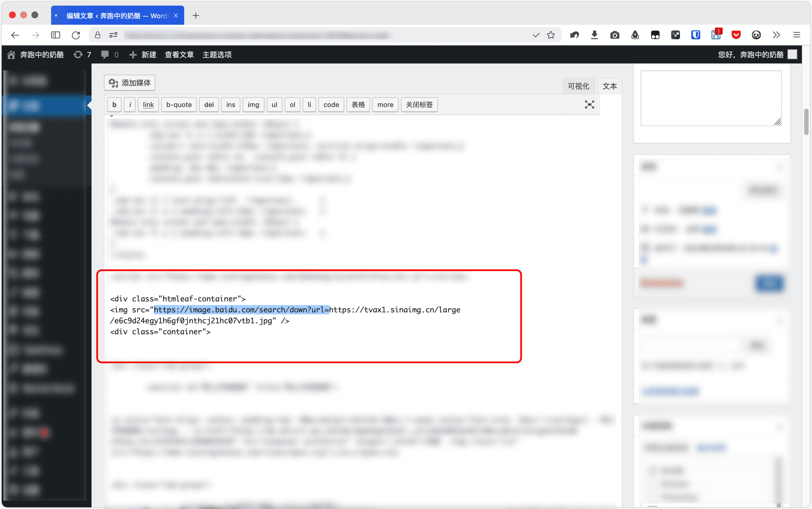Insert code tag with code button
Image resolution: width=812 pixels, height=509 pixels.
(x=331, y=105)
